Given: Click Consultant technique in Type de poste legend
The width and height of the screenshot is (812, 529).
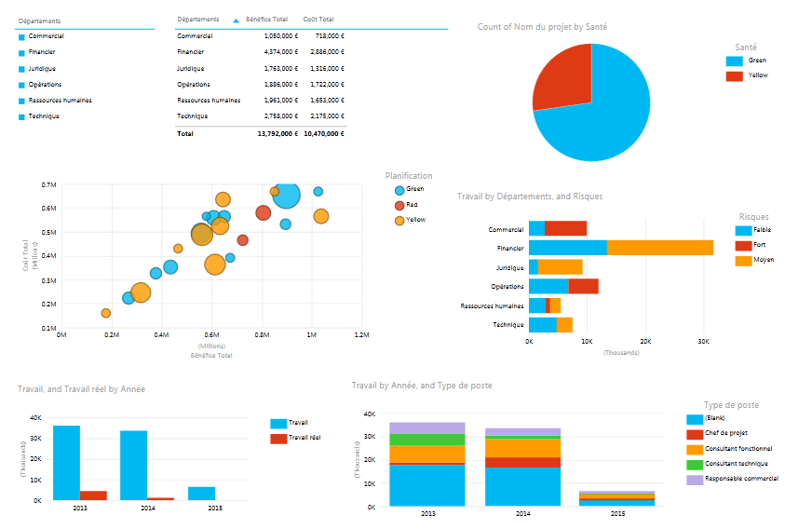Looking at the screenshot, I should [695, 464].
